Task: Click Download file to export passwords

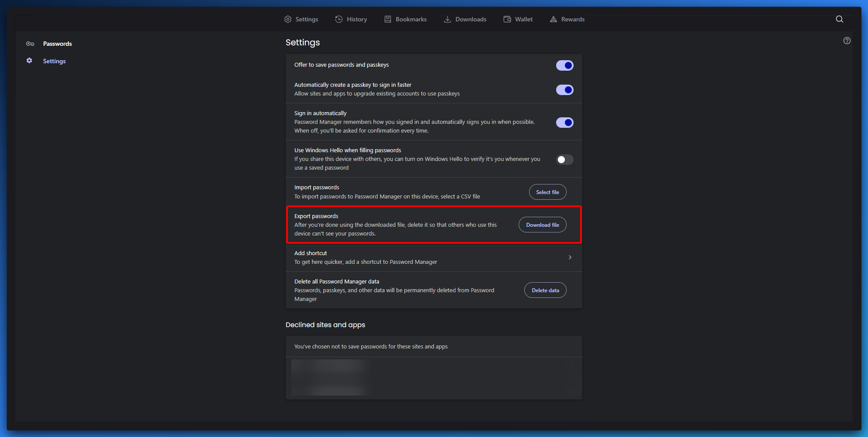Action: pyautogui.click(x=542, y=225)
